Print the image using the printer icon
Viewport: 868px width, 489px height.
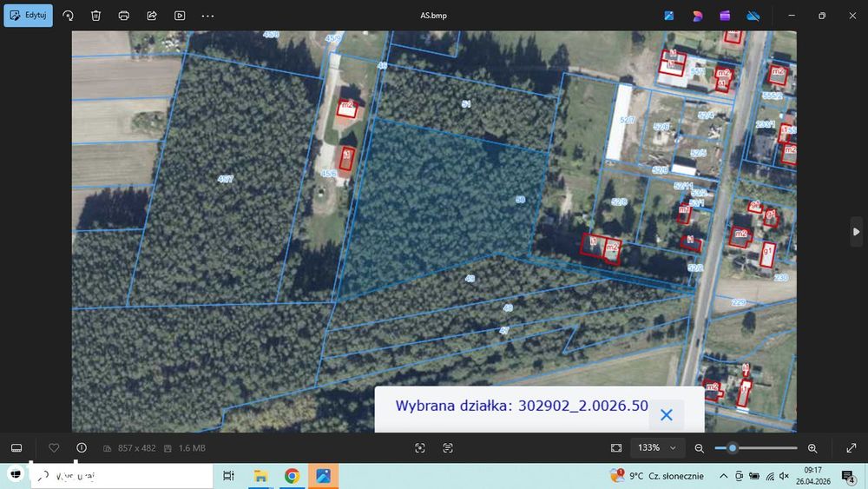click(x=124, y=16)
